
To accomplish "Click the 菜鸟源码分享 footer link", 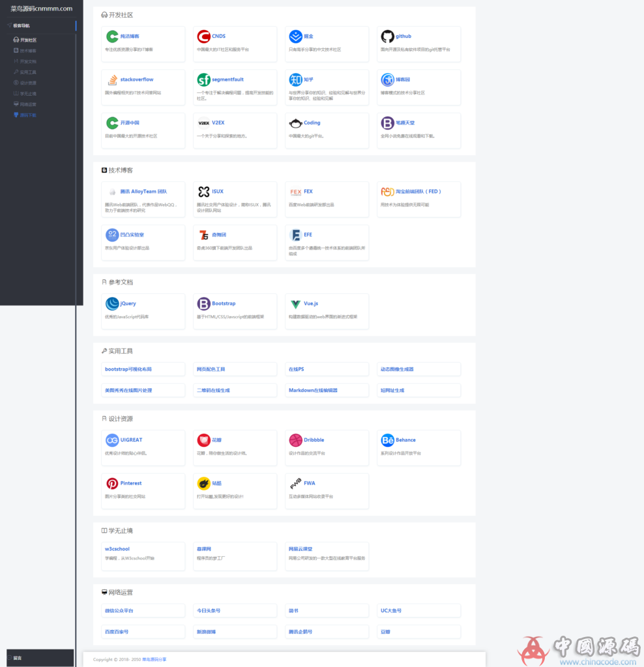I will coord(154,660).
